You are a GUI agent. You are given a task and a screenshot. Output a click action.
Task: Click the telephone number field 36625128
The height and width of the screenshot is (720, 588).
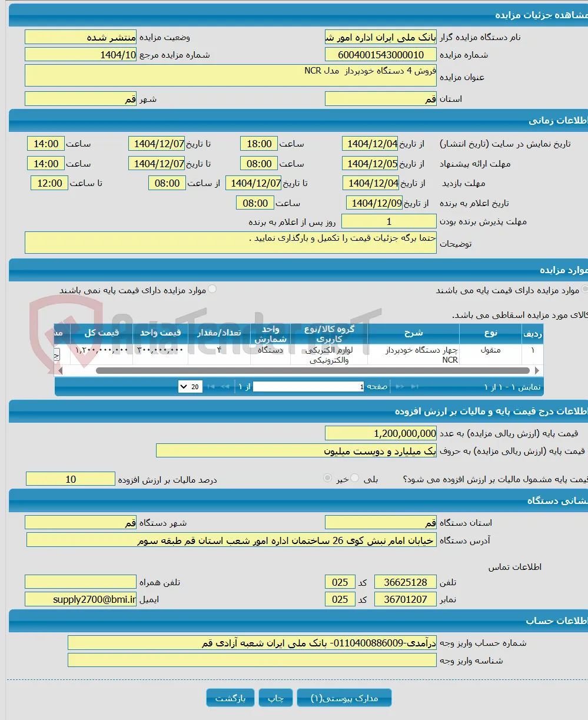click(x=406, y=582)
